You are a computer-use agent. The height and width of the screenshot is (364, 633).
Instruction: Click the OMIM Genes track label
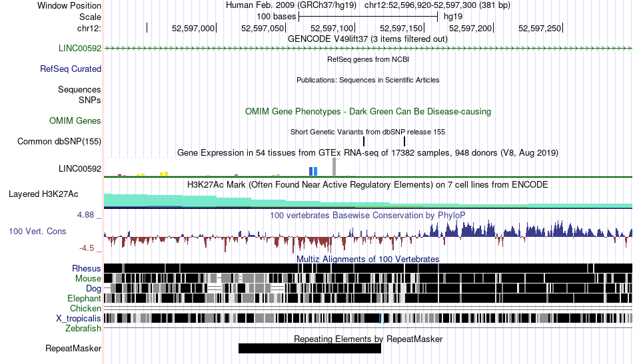coord(75,121)
